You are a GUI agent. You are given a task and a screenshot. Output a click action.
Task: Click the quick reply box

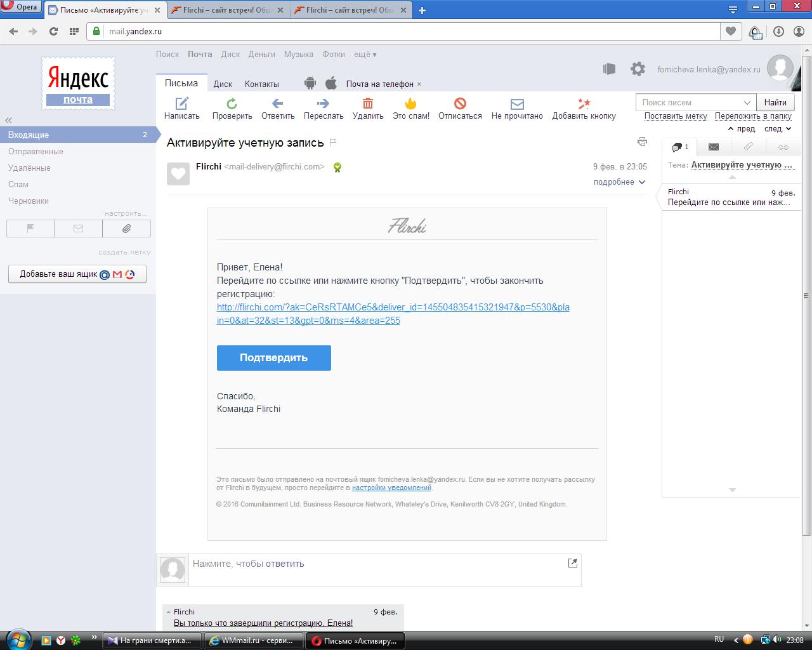point(385,569)
